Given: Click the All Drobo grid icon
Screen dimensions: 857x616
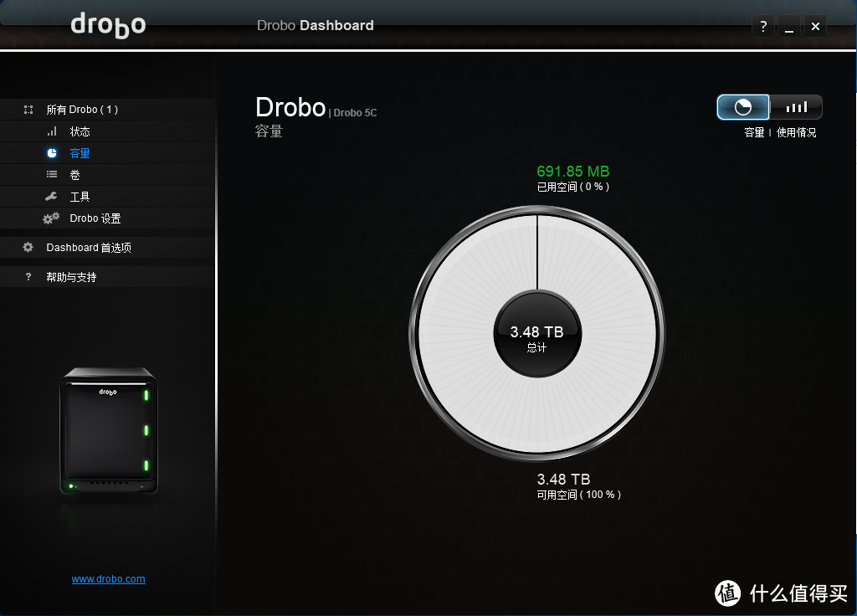Looking at the screenshot, I should pyautogui.click(x=28, y=110).
